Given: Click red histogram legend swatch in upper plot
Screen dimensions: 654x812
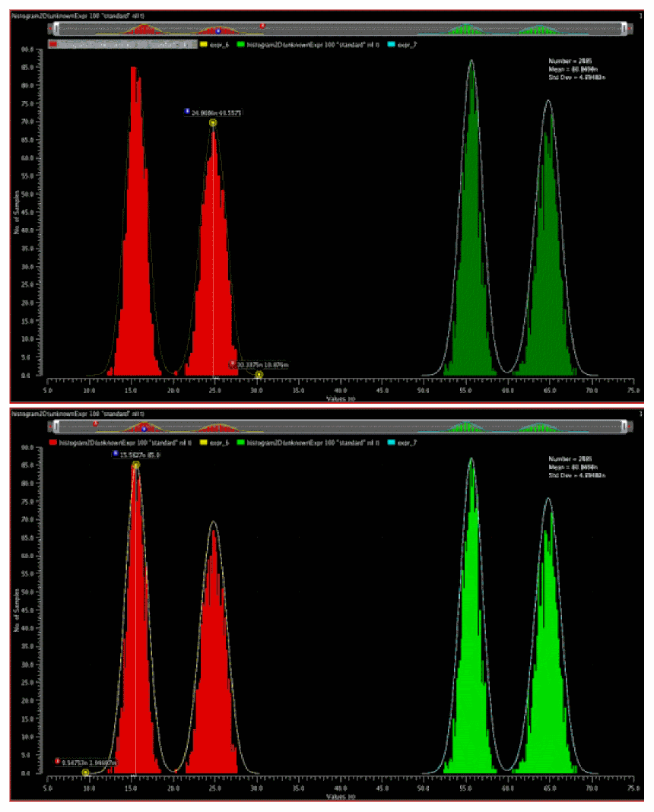Looking at the screenshot, I should (52, 45).
